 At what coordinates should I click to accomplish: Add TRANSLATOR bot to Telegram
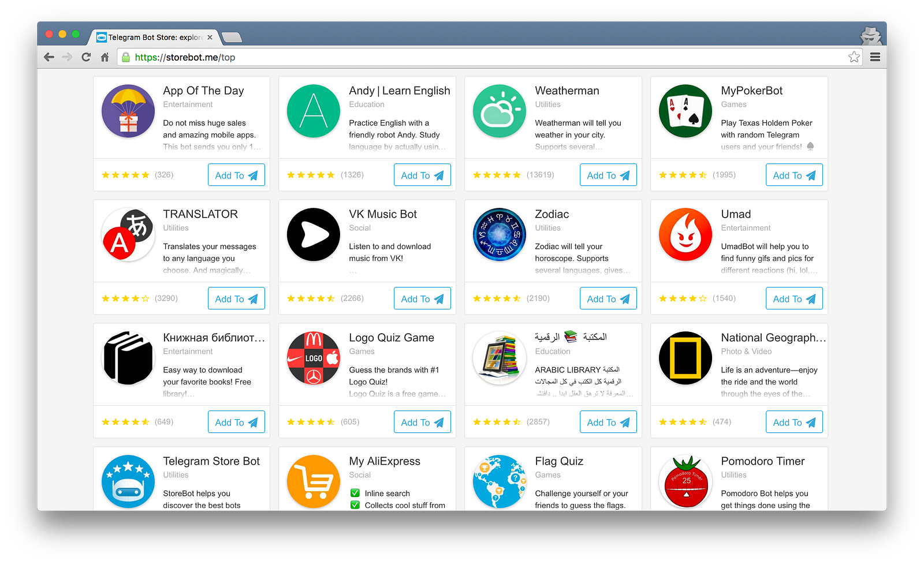pyautogui.click(x=236, y=298)
